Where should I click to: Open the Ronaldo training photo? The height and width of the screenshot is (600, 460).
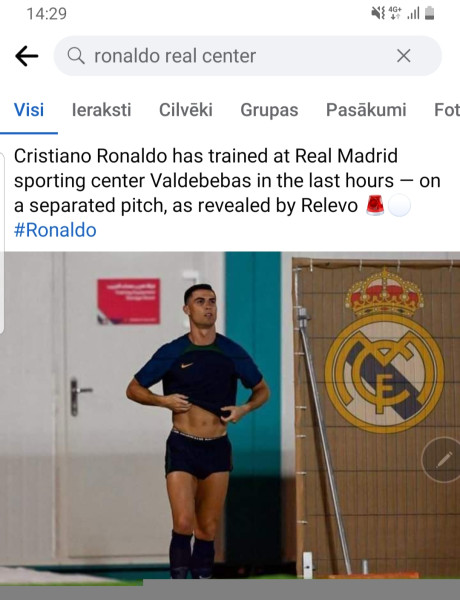click(x=230, y=415)
